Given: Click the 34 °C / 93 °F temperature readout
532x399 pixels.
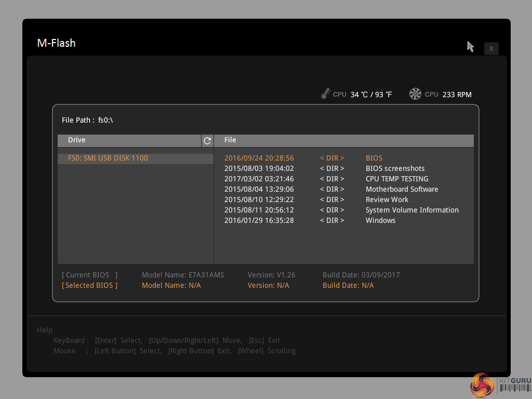Looking at the screenshot, I should click(371, 95).
